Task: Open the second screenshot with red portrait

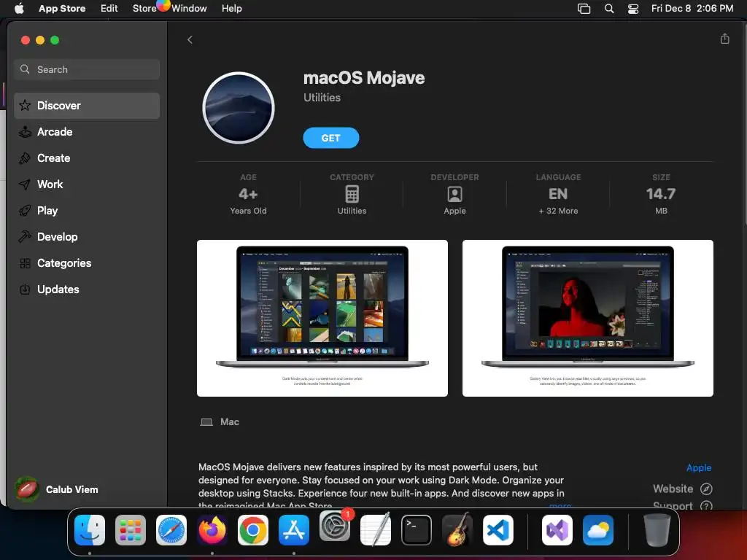Action: (587, 318)
